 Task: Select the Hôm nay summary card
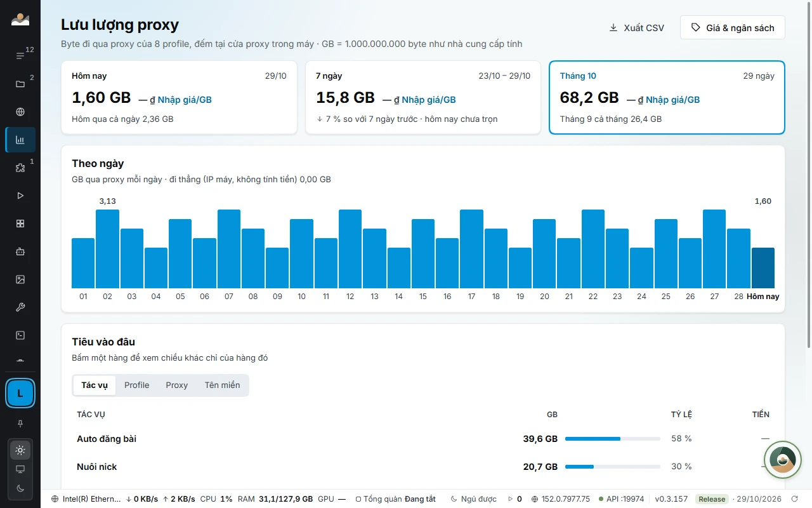(179, 98)
